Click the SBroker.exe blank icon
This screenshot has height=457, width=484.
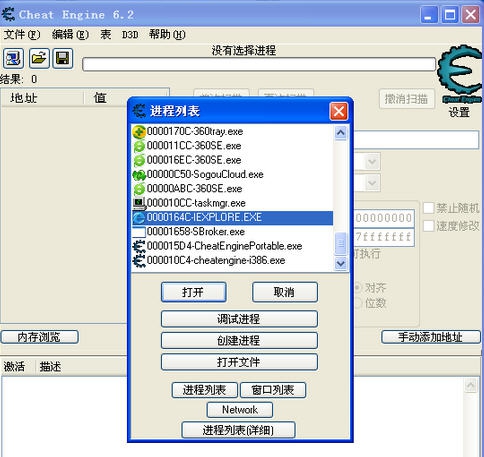tap(139, 232)
